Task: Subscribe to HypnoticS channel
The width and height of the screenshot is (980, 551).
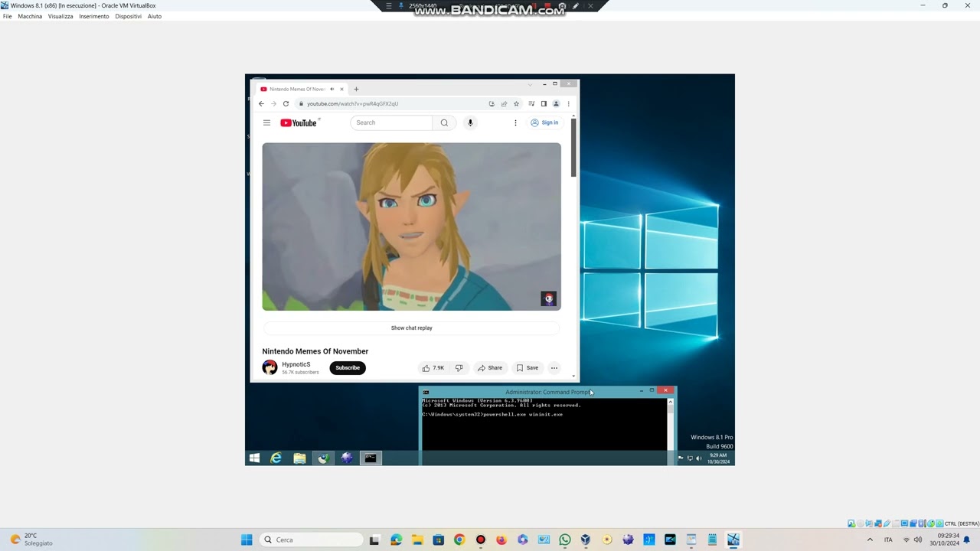Action: 347,367
